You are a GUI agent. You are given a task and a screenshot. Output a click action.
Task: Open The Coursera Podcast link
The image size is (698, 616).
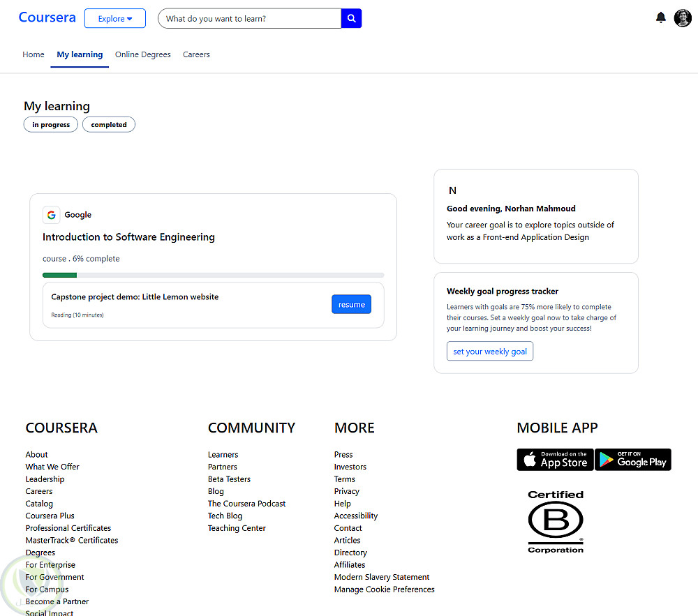pyautogui.click(x=246, y=504)
